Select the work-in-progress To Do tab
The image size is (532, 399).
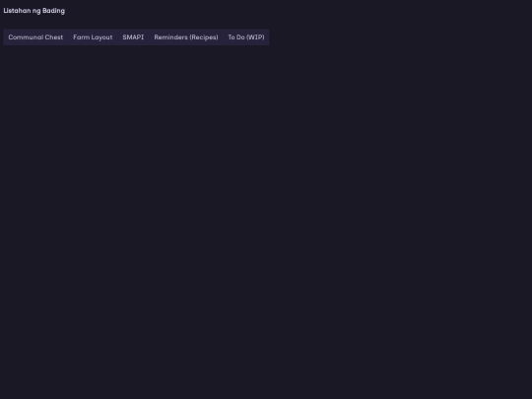[246, 37]
